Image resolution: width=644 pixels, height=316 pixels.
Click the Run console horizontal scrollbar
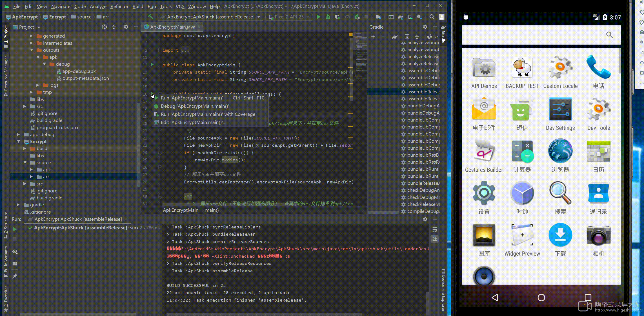point(264,314)
